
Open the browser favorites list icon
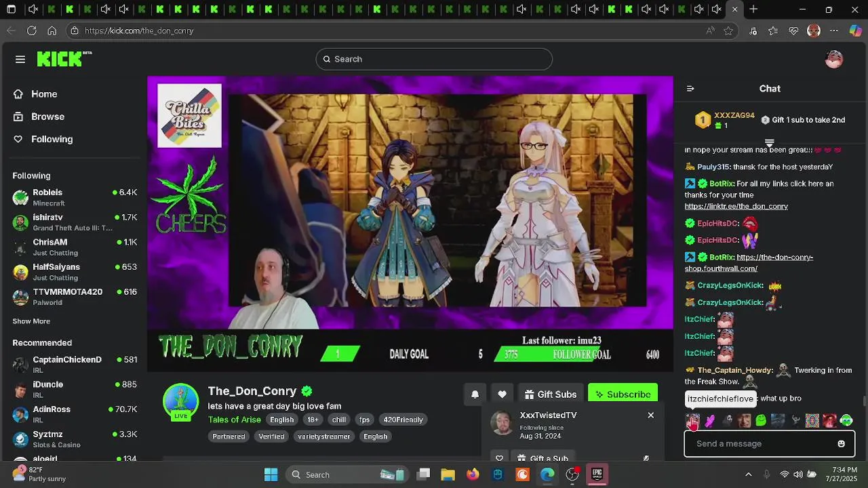773,30
